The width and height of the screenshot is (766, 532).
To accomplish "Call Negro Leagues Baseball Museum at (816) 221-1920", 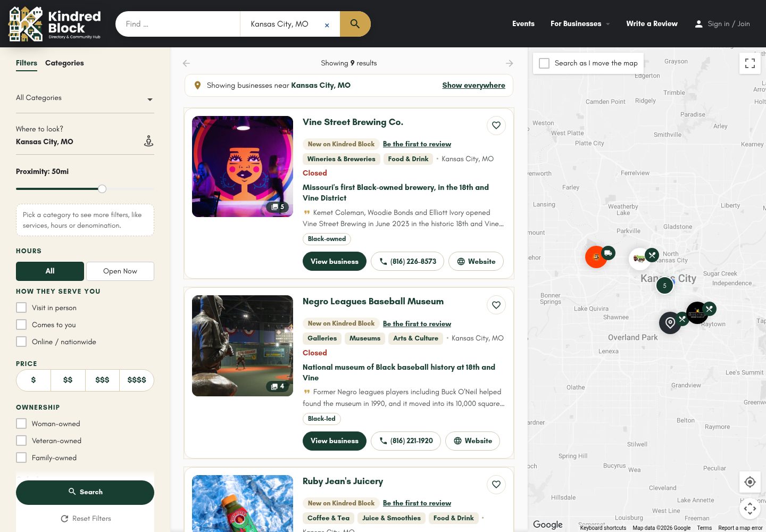I will (x=406, y=441).
